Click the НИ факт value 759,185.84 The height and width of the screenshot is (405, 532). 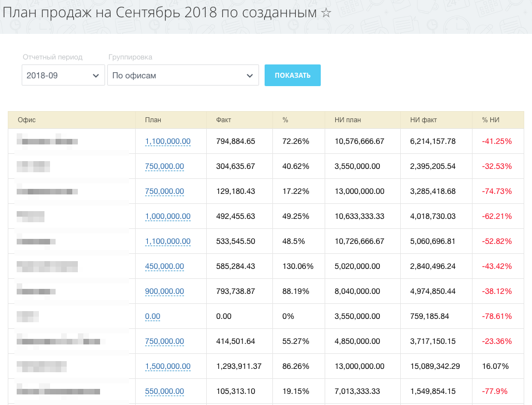coord(430,317)
